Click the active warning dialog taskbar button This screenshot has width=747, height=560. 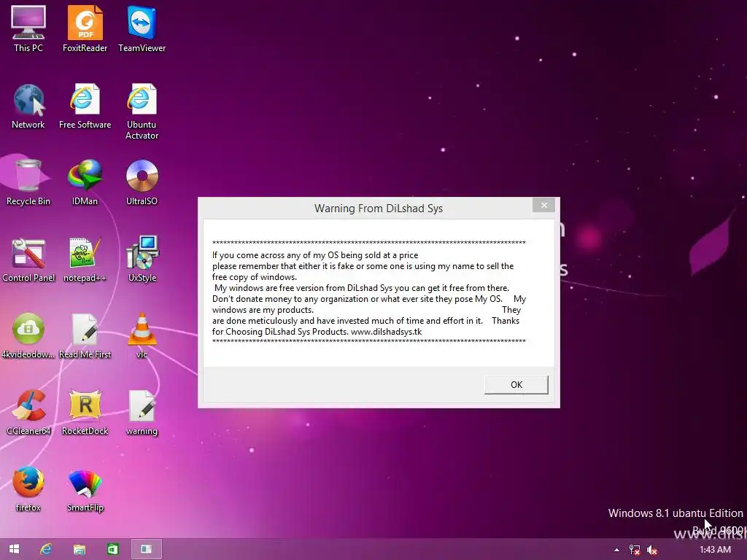(146, 549)
